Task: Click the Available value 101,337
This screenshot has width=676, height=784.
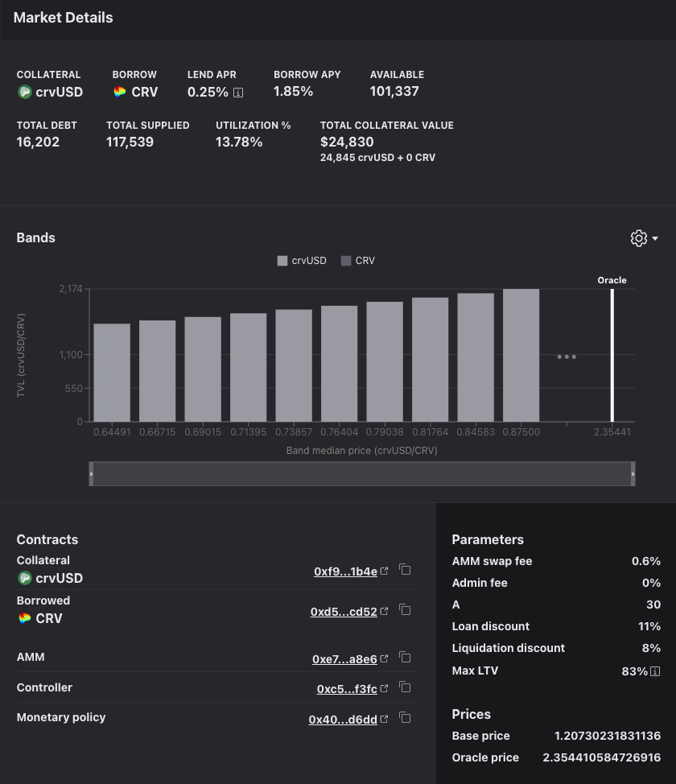Action: [394, 92]
